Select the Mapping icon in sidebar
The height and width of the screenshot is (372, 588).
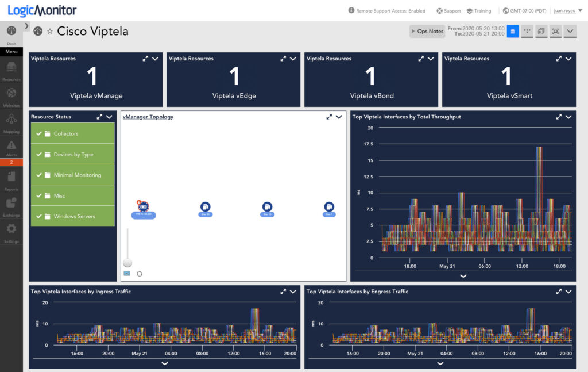pos(11,119)
